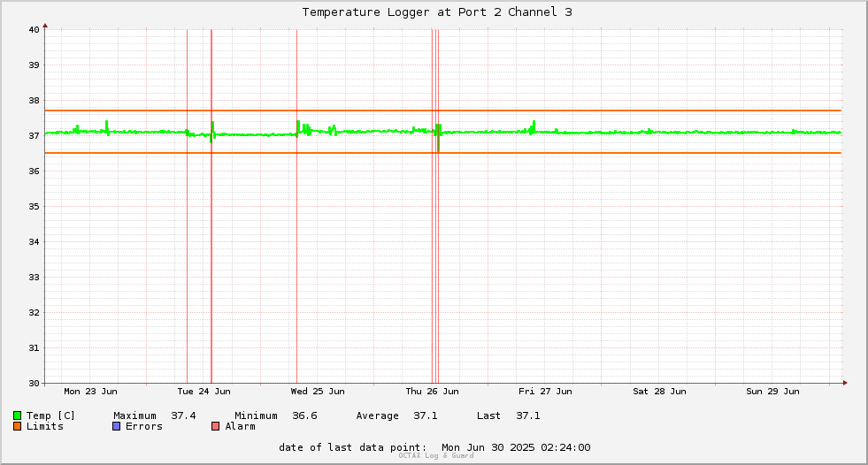Viewport: 868px width, 465px height.
Task: Click the 'Tue 24 Jun' axis label
Action: [204, 392]
